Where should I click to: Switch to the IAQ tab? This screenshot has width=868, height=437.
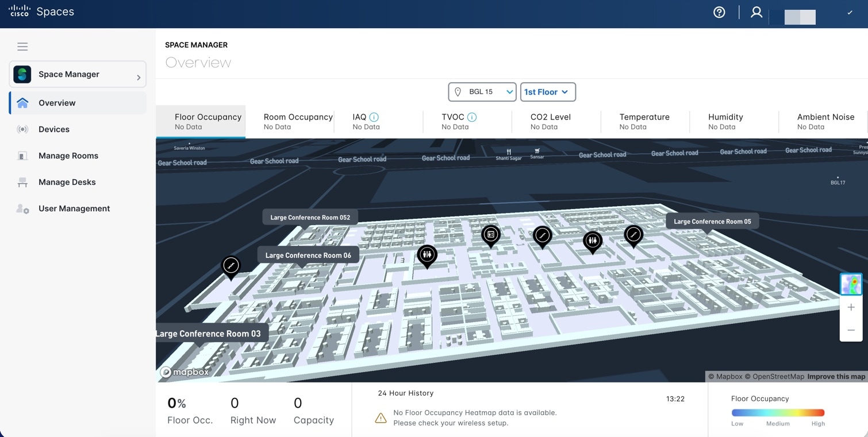(379, 121)
